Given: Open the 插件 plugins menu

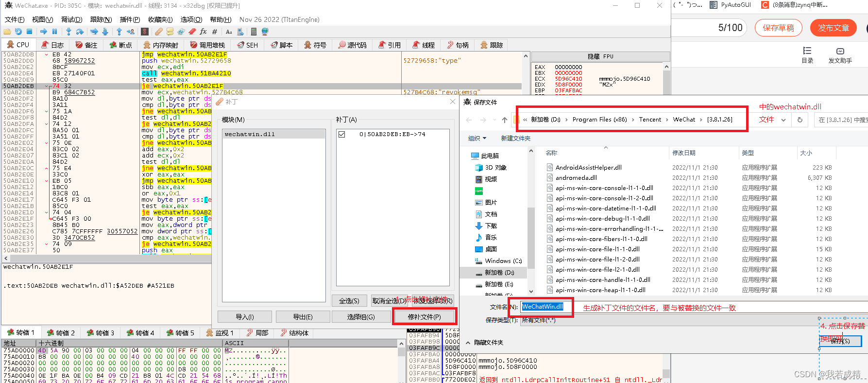Looking at the screenshot, I should pyautogui.click(x=130, y=19).
